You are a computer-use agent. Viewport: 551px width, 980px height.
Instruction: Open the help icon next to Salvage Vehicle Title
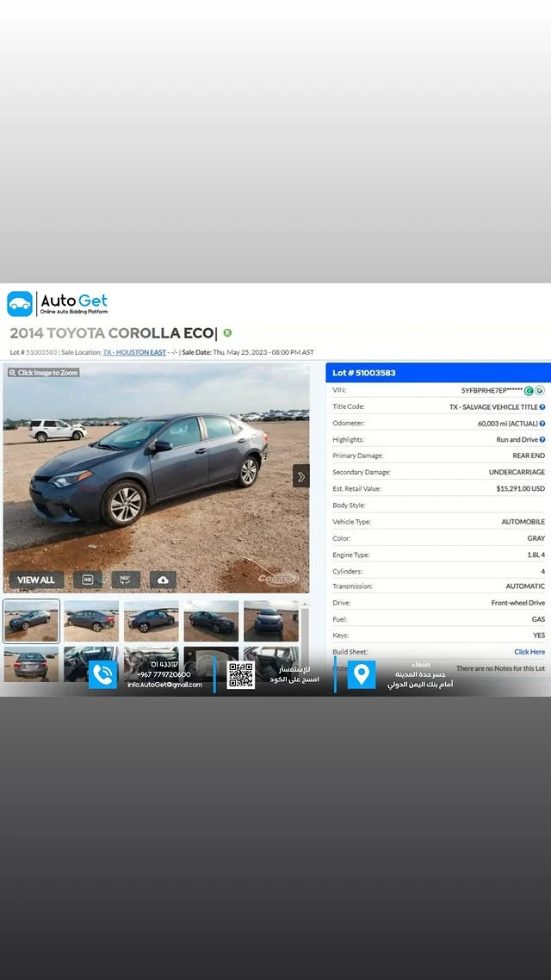(x=542, y=406)
